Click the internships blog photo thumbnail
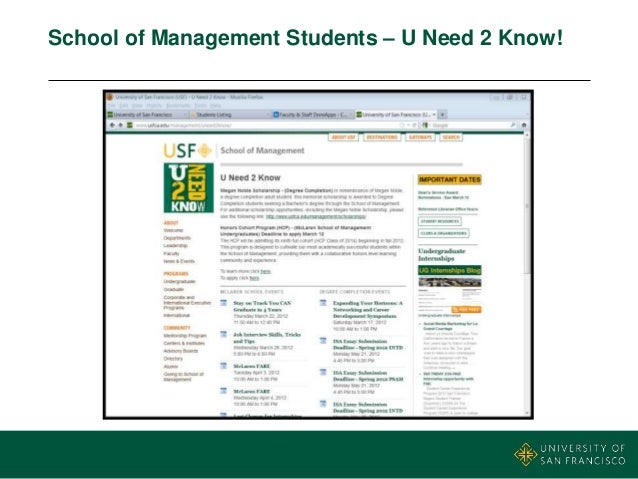Image resolution: width=638 pixels, height=479 pixels. [450, 282]
